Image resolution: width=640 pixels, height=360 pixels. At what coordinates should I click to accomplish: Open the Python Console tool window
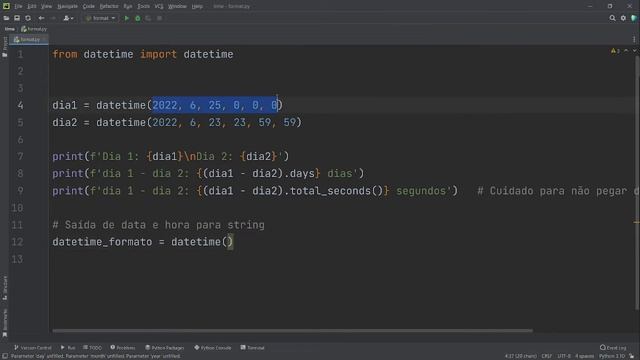click(x=213, y=348)
